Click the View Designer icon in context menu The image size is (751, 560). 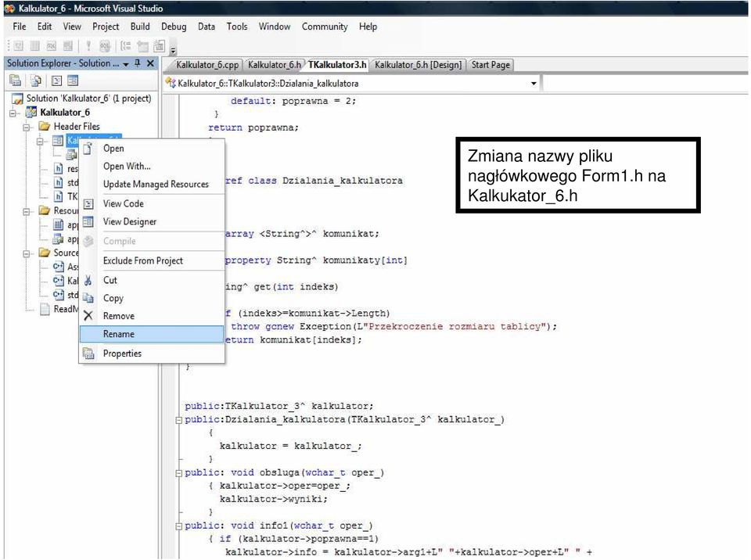point(88,222)
